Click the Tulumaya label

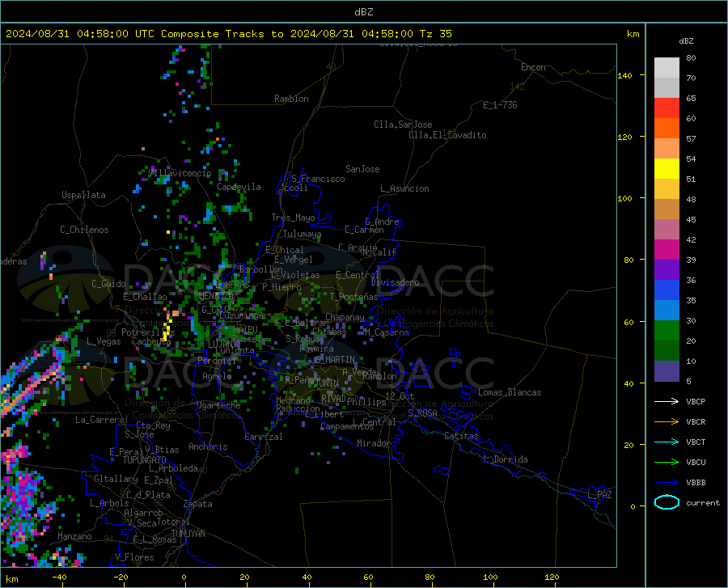click(302, 234)
